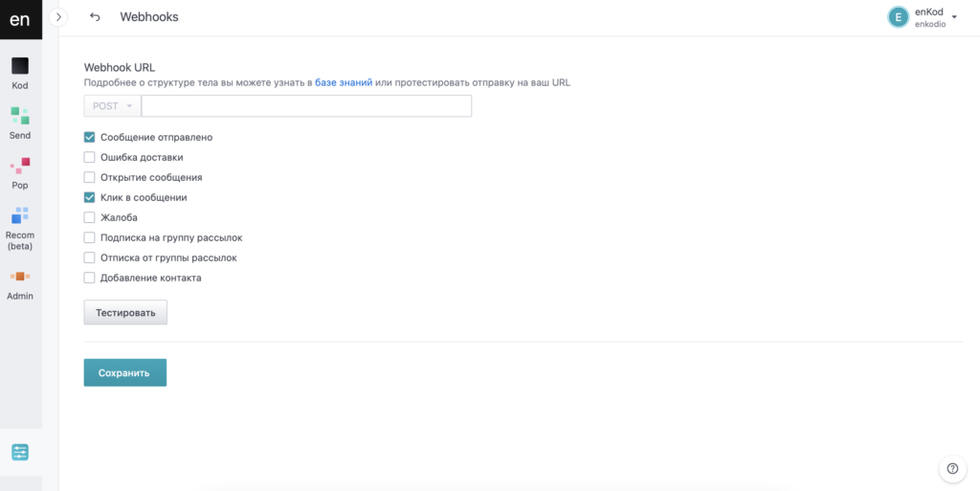Screen dimensions: 980x491
Task: Open the Send module in sidebar
Action: pos(20,123)
